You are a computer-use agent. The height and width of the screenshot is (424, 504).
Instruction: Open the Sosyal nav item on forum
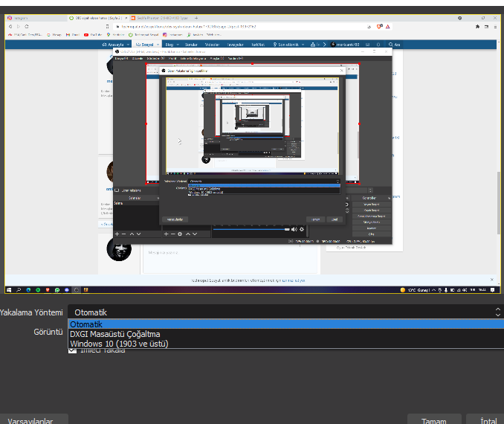[x=145, y=45]
